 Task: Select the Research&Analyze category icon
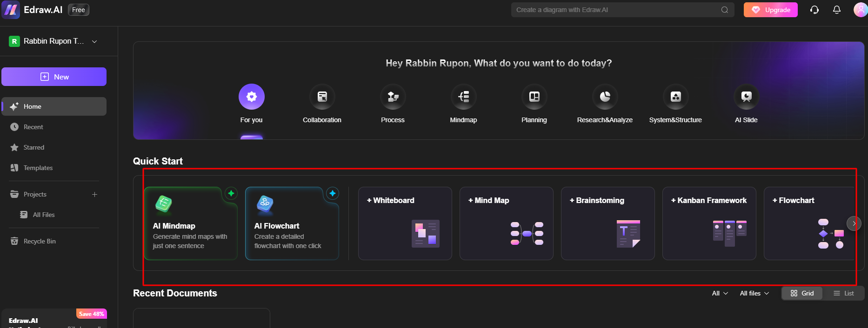[x=605, y=97]
